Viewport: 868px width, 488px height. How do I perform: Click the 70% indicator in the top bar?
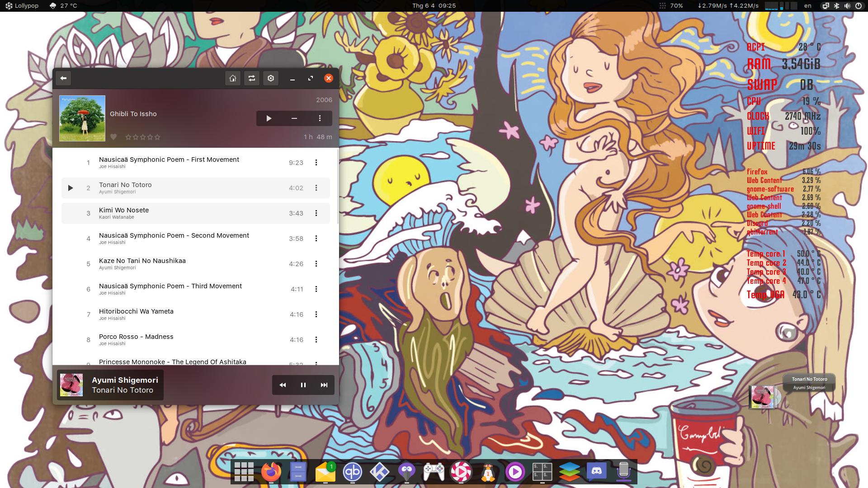point(671,6)
